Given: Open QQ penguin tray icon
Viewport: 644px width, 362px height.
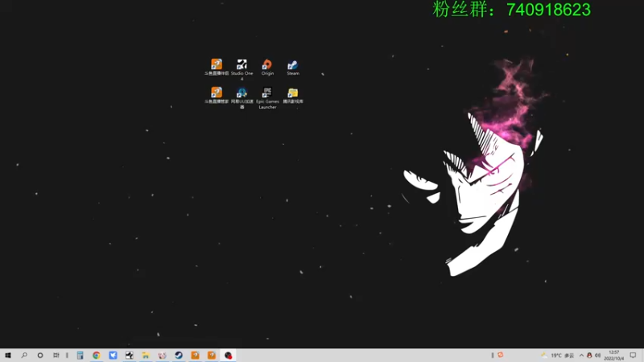Looking at the screenshot, I should (589, 356).
